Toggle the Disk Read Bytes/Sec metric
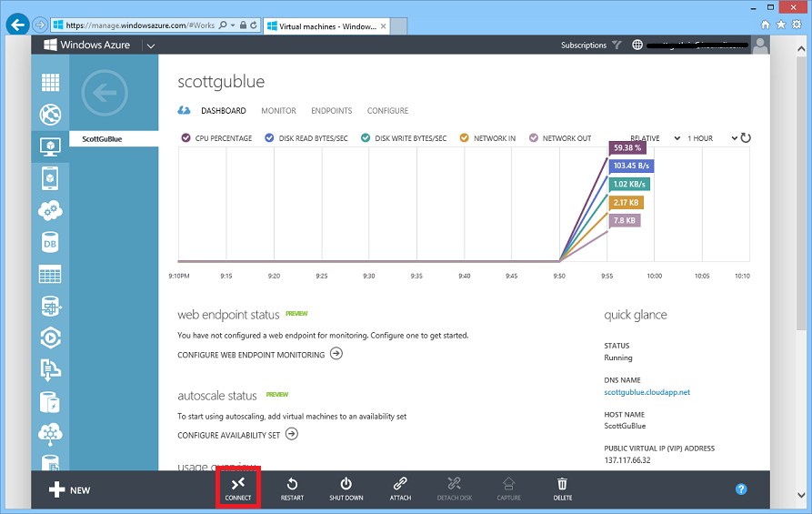812x514 pixels. 269,138
